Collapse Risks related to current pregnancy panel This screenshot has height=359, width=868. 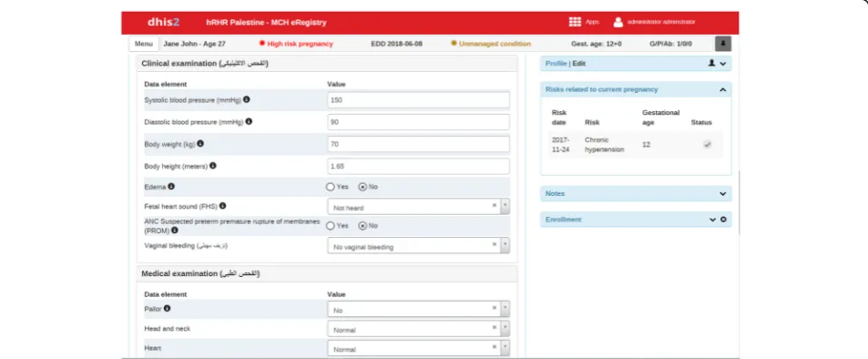(723, 89)
